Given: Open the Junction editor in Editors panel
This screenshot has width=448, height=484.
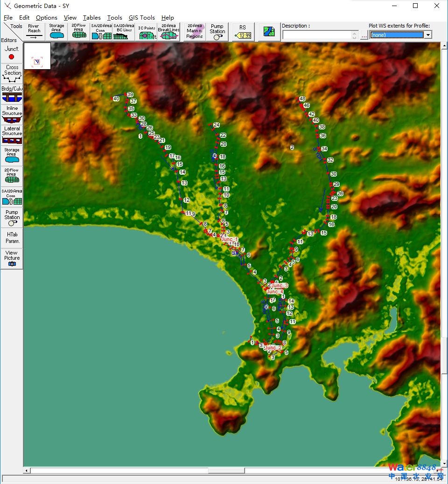Looking at the screenshot, I should click(x=12, y=52).
